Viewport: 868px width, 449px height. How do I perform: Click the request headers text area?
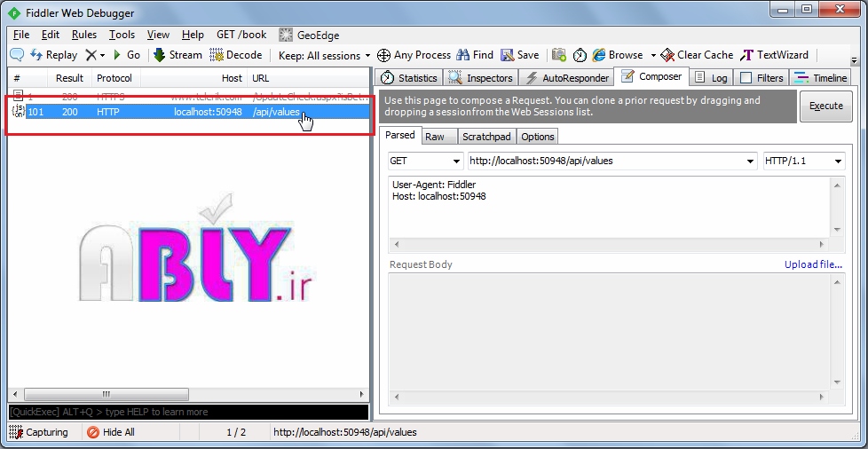pyautogui.click(x=610, y=207)
